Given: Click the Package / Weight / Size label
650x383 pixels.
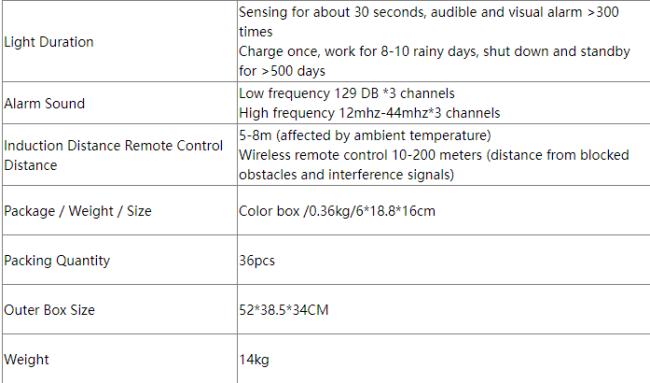Looking at the screenshot, I should (x=78, y=211).
